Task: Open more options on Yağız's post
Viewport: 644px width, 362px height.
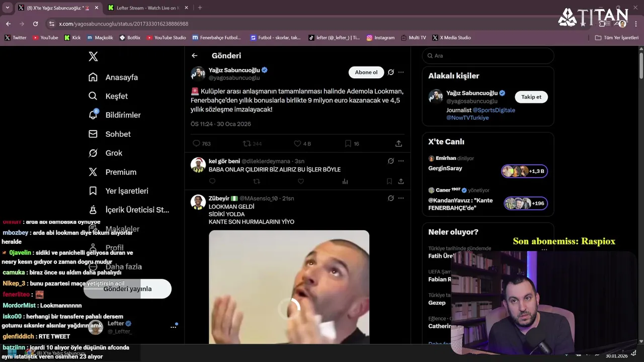Action: tap(401, 72)
